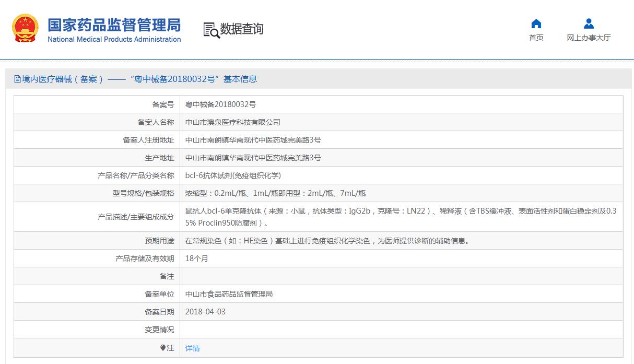Click the 生产地址 label

[x=159, y=158]
